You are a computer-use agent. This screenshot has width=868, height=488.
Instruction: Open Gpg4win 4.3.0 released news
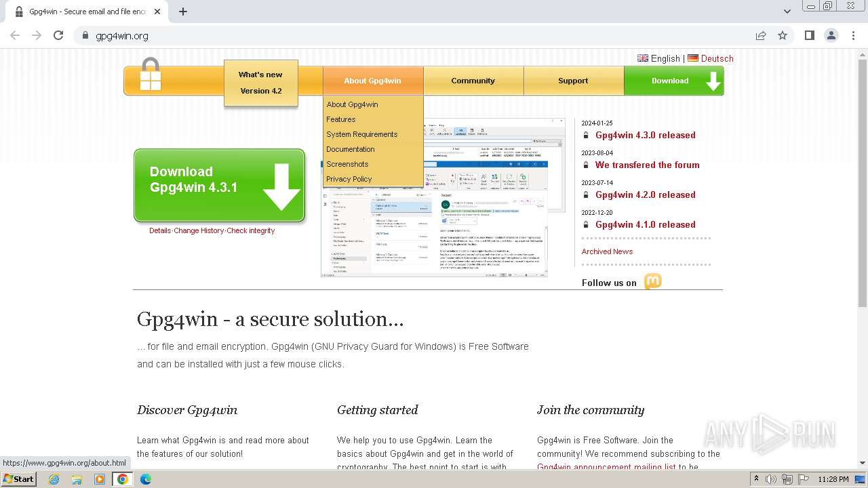(x=646, y=135)
